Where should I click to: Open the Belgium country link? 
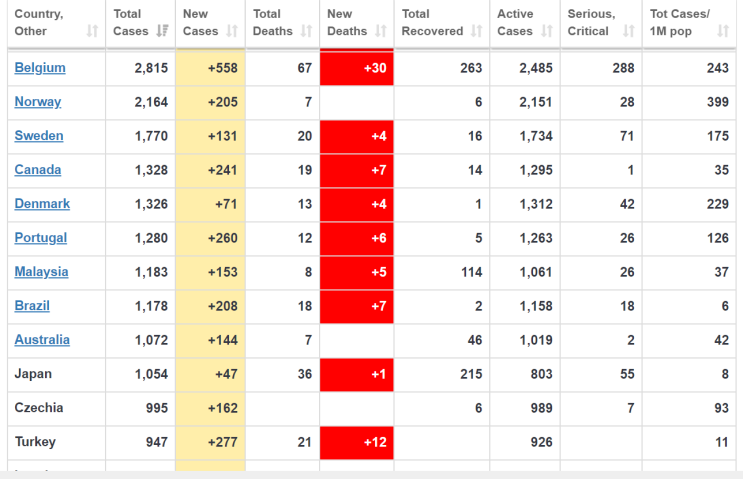click(40, 68)
